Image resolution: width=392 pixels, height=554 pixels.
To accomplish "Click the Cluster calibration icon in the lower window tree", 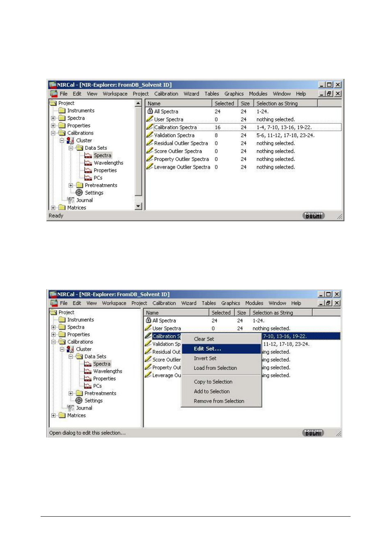I will coord(70,349).
